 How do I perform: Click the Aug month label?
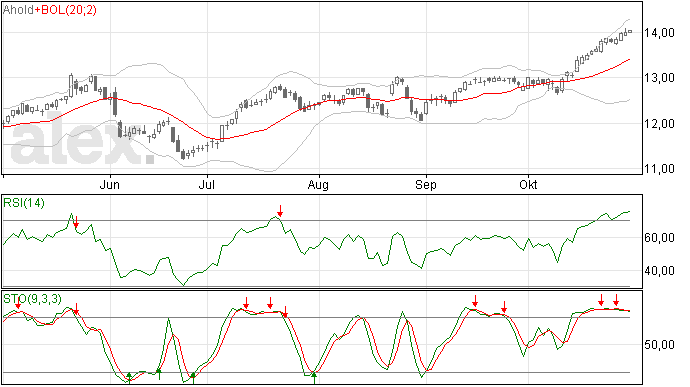tap(318, 185)
